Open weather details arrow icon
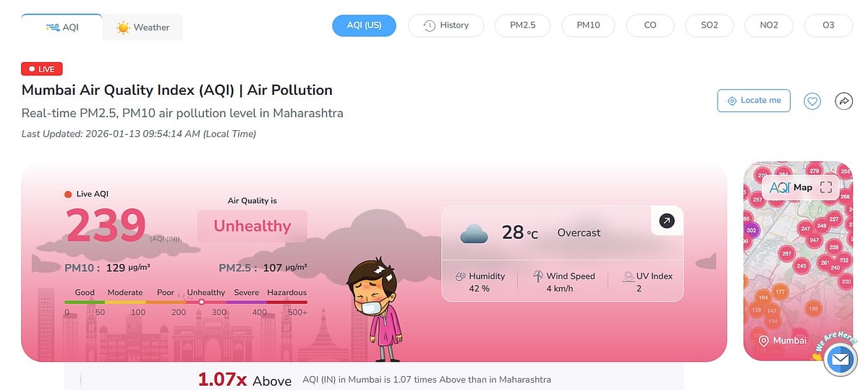Screen dimensions: 868x390 point(667,221)
